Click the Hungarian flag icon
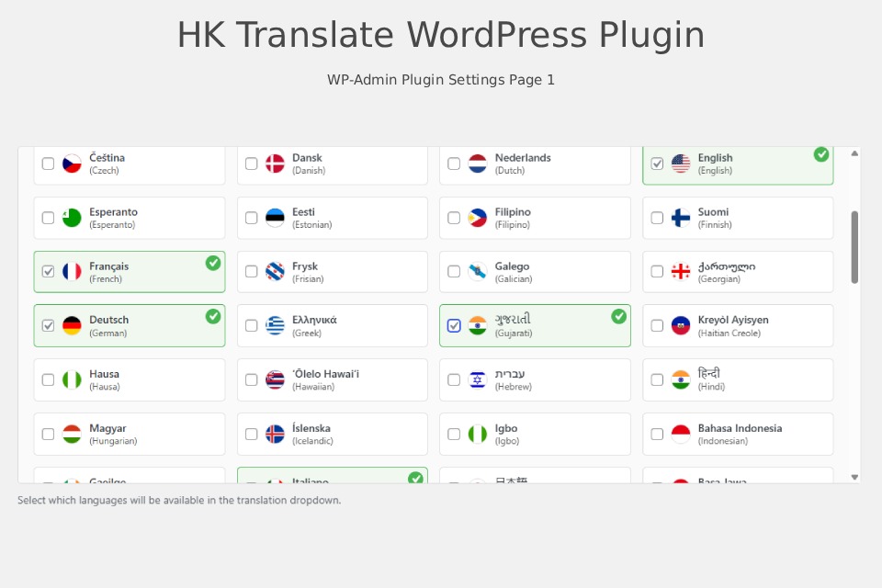This screenshot has height=588, width=882. pos(72,434)
